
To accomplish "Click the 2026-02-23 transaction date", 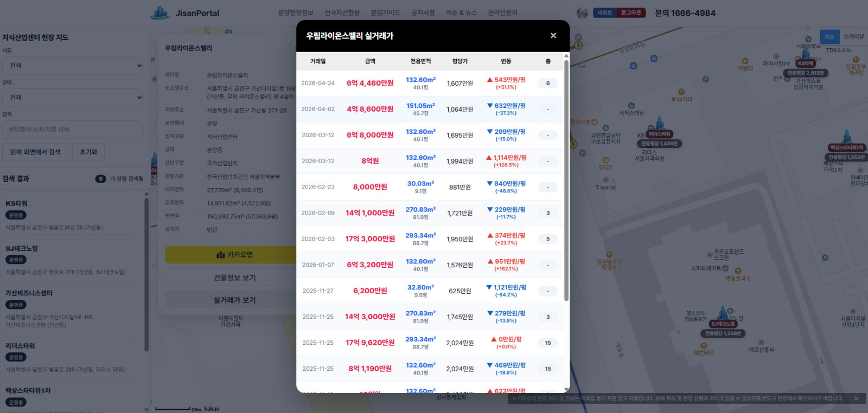I will coord(318,187).
